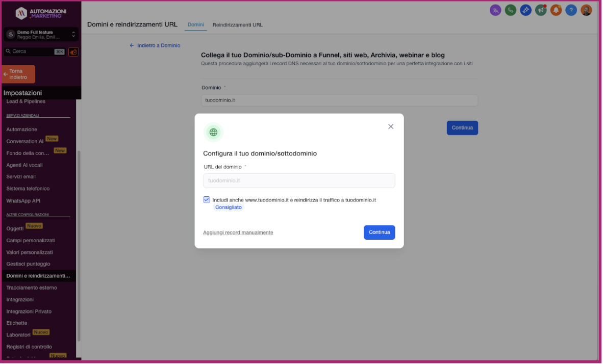The width and height of the screenshot is (603, 364).
Task: Click 'Aggiungi record manualmente' link
Action: pos(238,232)
